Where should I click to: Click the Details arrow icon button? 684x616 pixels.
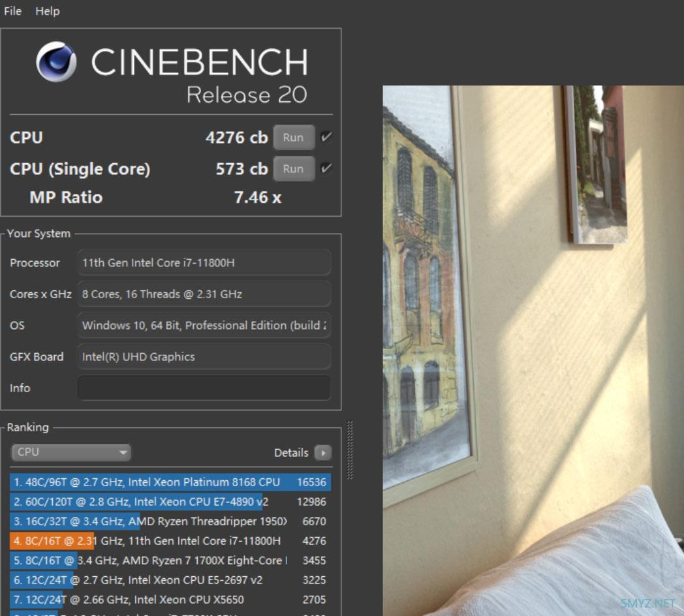(x=322, y=453)
